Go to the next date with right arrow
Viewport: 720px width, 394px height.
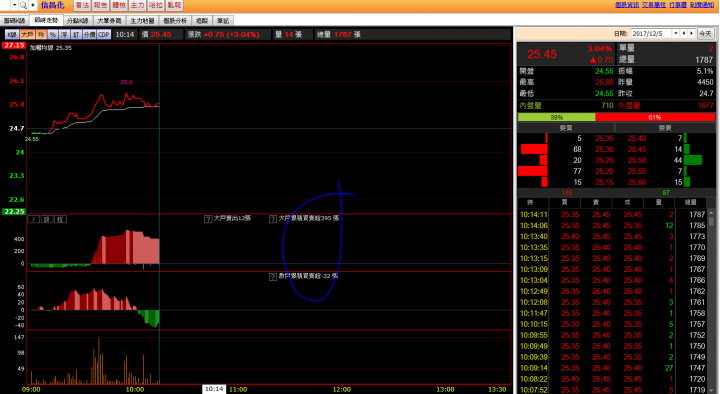(x=692, y=34)
